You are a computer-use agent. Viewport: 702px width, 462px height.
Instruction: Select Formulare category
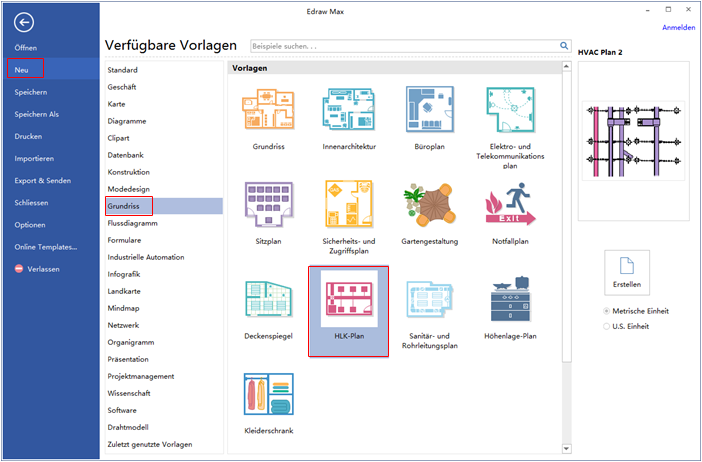[124, 240]
